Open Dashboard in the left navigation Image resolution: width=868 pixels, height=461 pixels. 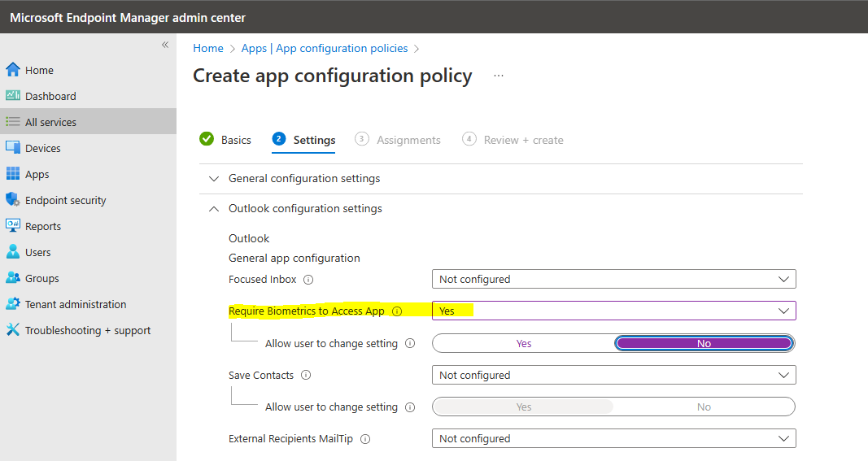(88, 96)
